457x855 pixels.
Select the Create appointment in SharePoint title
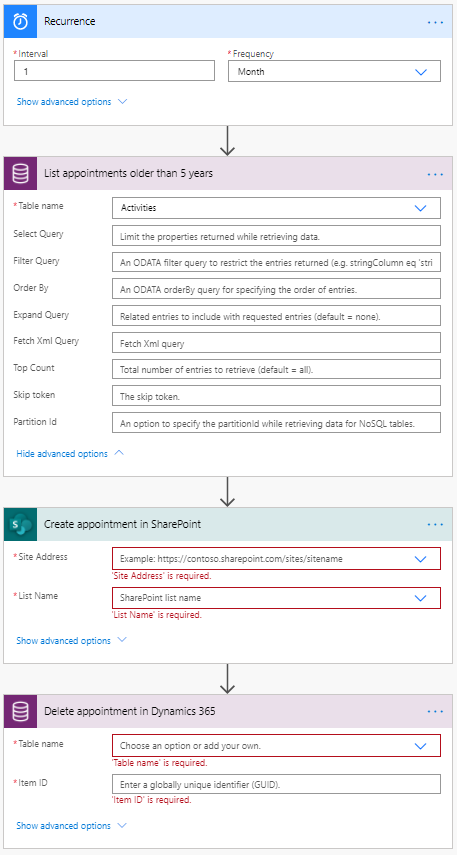pyautogui.click(x=123, y=524)
